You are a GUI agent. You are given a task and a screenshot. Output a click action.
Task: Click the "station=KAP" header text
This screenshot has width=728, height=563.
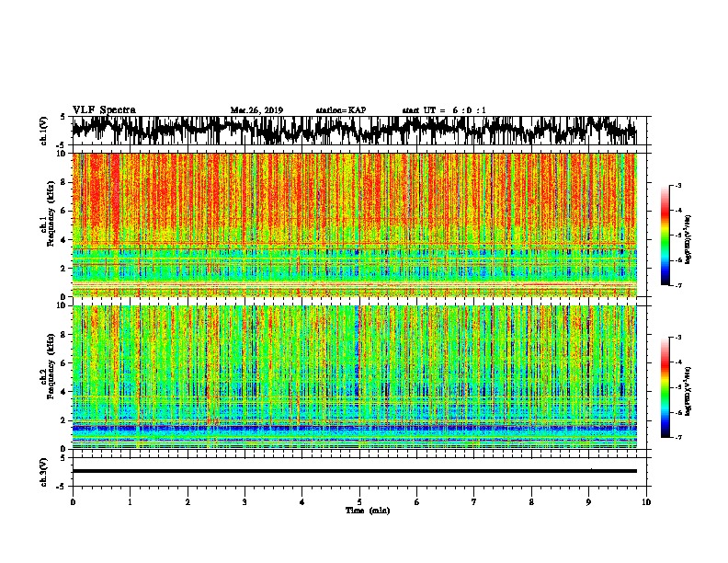341,110
